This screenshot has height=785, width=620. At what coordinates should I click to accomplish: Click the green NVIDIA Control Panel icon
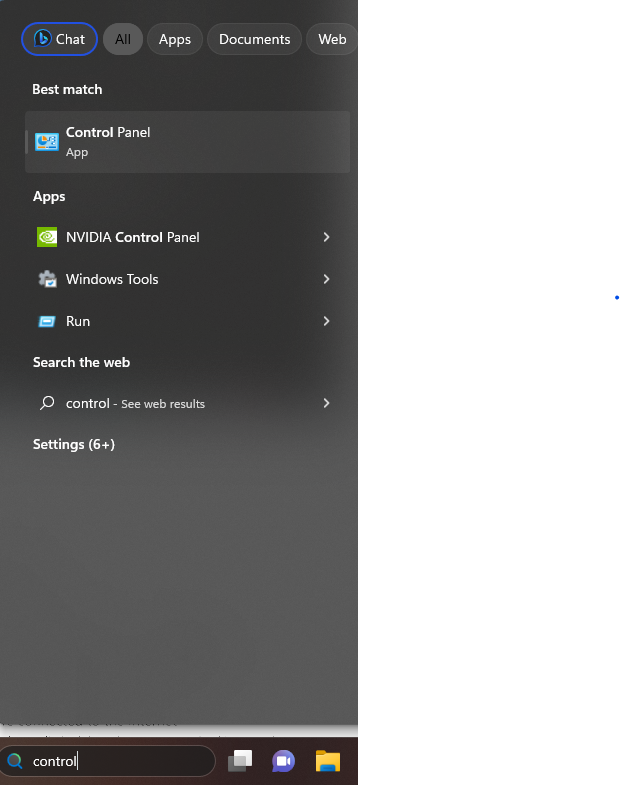coord(47,237)
